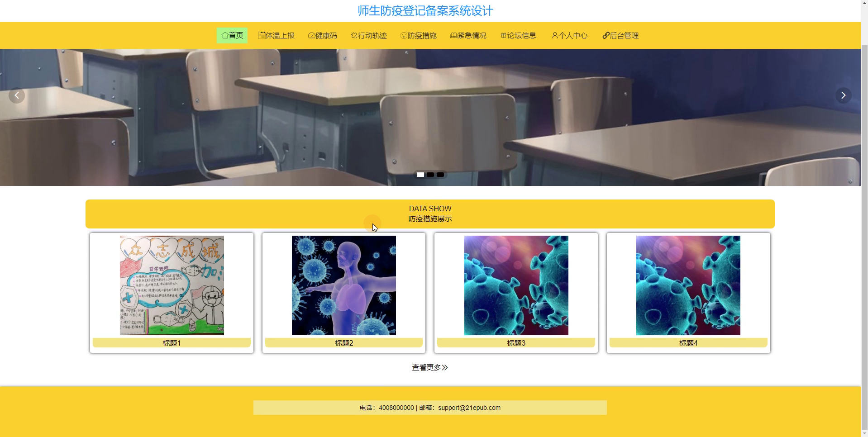Click the DATA SHOW 防疫措施展示 banner
Screen dimensions: 868x437
point(430,214)
